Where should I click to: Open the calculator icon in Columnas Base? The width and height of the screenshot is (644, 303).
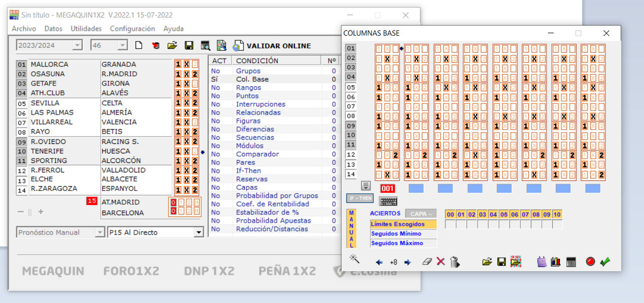click(571, 262)
